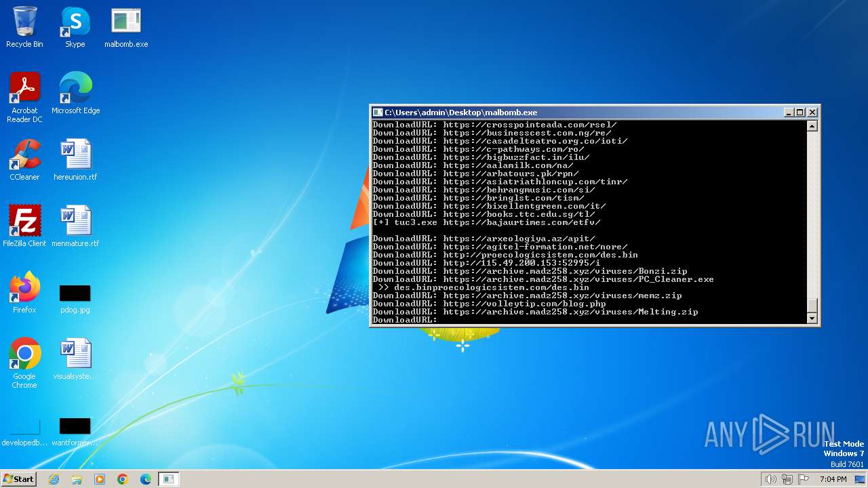Click the agitel-formation.net/nore/ line
The height and width of the screenshot is (488, 868).
coord(500,247)
